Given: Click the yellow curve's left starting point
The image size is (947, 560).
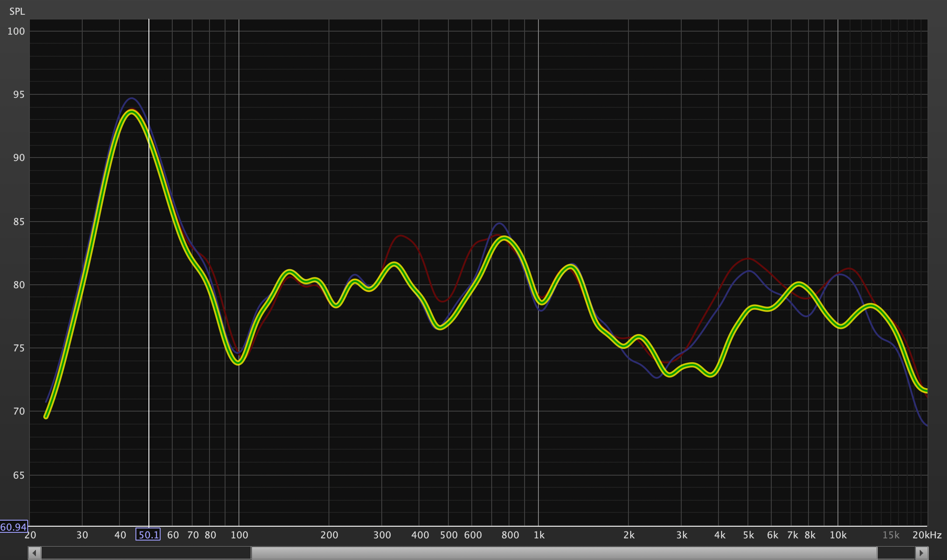Looking at the screenshot, I should (46, 417).
